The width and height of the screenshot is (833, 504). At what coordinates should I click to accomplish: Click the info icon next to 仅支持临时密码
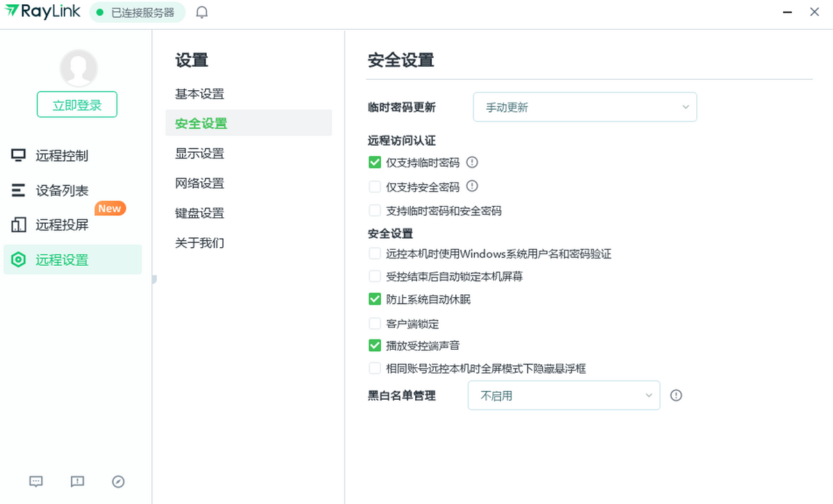pyautogui.click(x=473, y=162)
